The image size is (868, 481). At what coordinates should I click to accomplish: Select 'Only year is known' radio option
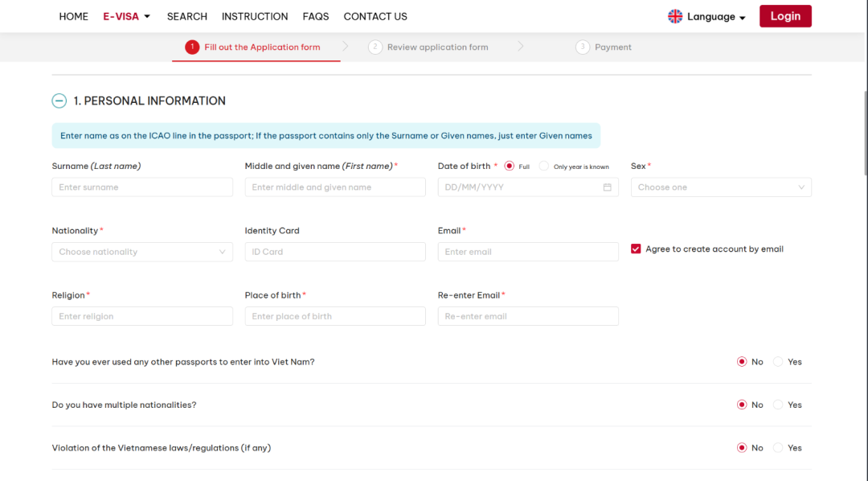click(x=543, y=166)
